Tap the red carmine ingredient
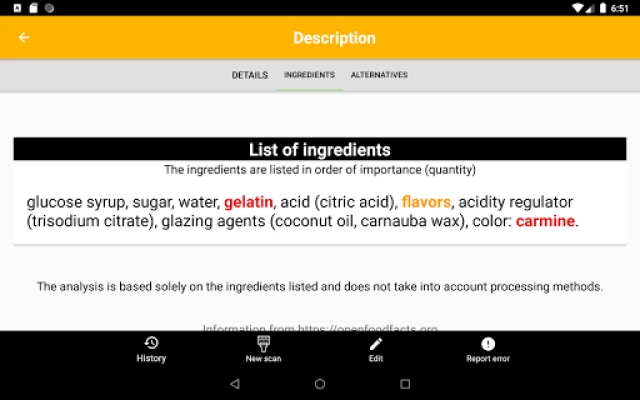This screenshot has width=640, height=400. [x=545, y=221]
